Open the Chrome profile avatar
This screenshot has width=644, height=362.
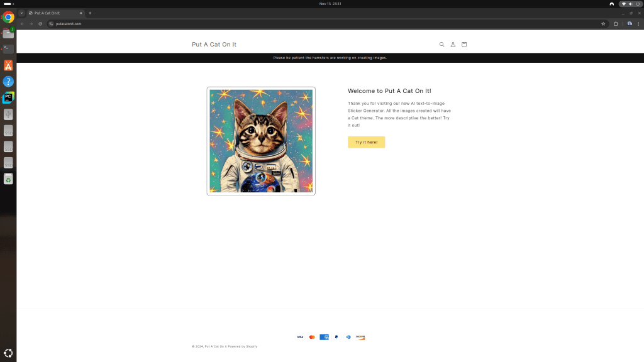point(629,24)
